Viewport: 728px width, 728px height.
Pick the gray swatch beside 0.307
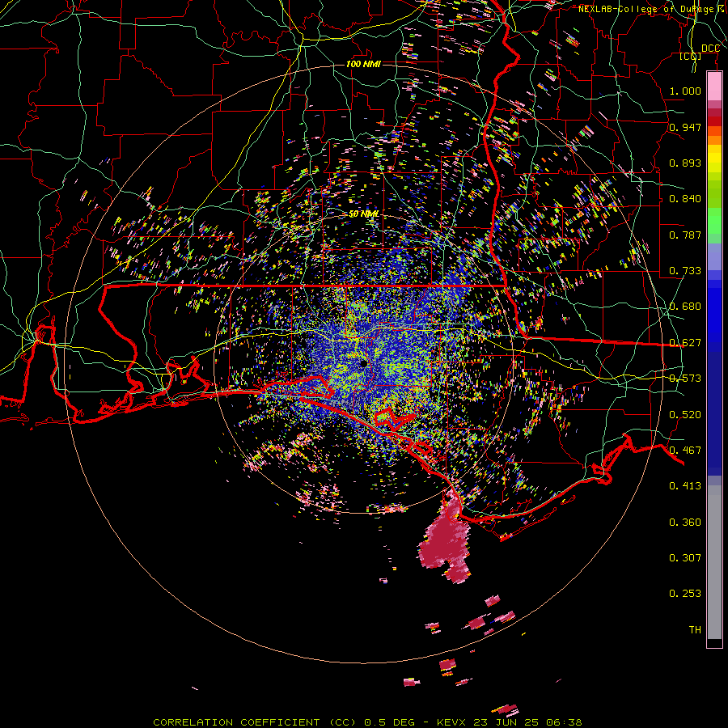[714, 562]
